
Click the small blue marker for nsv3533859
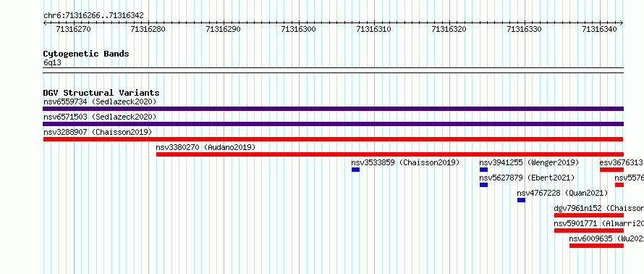pyautogui.click(x=356, y=170)
